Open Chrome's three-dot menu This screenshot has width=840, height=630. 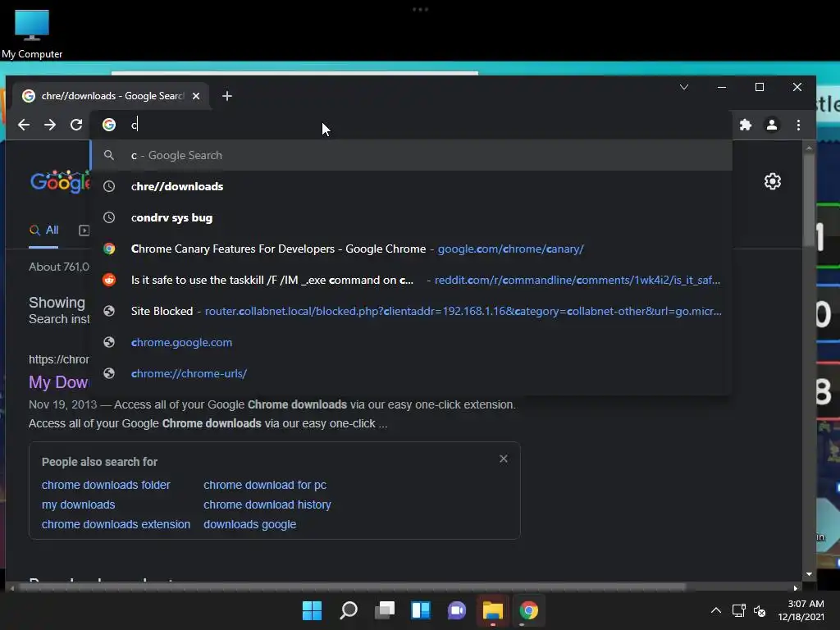point(798,125)
